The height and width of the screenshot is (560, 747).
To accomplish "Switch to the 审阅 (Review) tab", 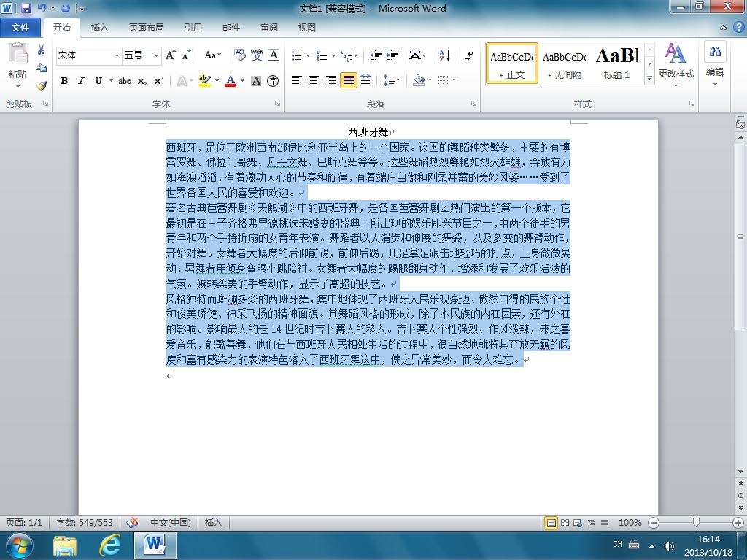I will (269, 28).
